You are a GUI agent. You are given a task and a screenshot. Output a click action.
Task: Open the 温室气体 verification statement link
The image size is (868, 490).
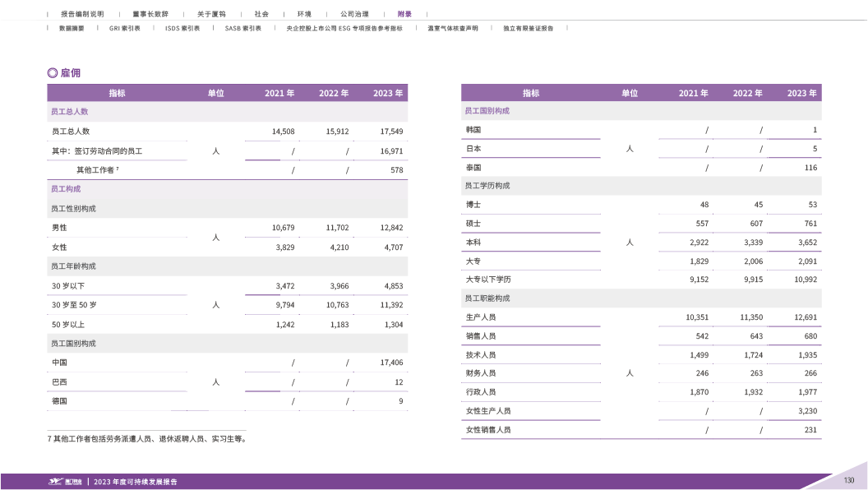tap(453, 28)
